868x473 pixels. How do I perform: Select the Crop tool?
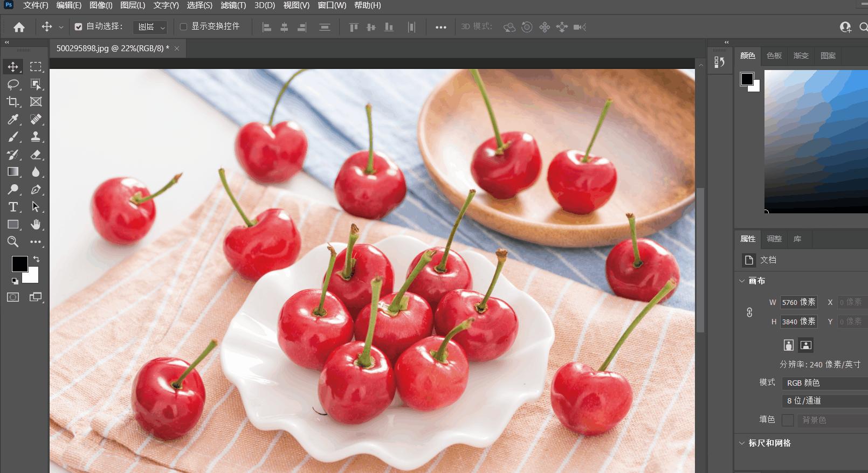pos(13,102)
